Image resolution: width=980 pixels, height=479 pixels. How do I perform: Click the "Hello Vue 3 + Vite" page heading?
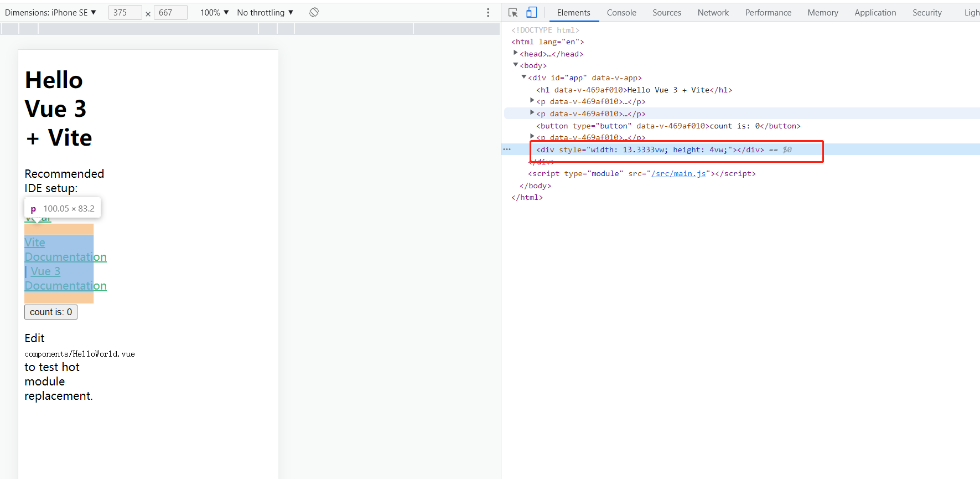tap(59, 109)
